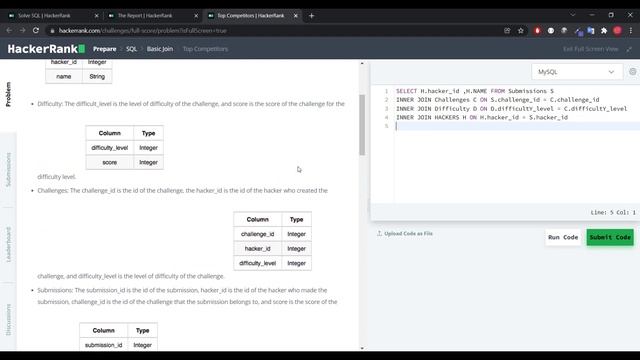Click the HackerRank logo
640x360 pixels.
[x=46, y=49]
